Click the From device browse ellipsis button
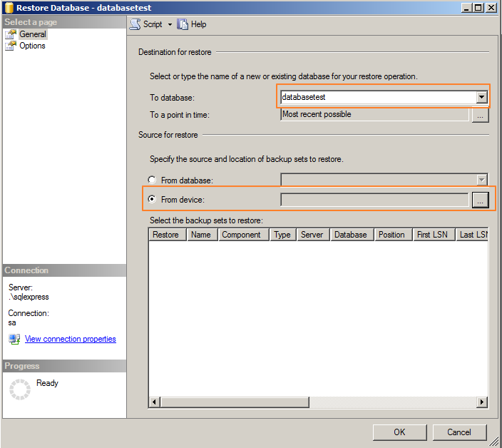Image resolution: width=502 pixels, height=448 pixels. [480, 200]
